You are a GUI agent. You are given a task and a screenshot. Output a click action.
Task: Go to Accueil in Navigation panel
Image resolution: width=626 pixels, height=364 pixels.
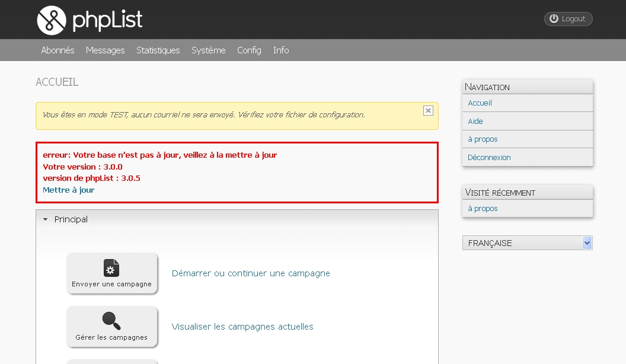480,103
